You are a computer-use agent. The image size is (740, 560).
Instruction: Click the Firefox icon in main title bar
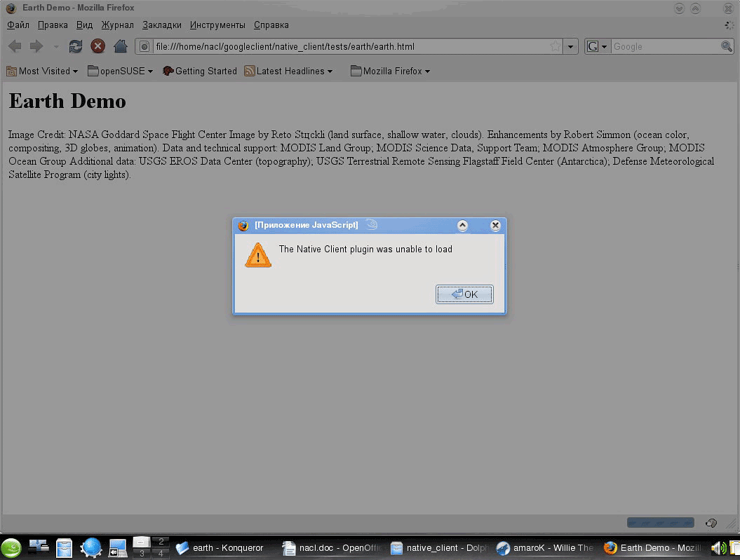point(11,8)
